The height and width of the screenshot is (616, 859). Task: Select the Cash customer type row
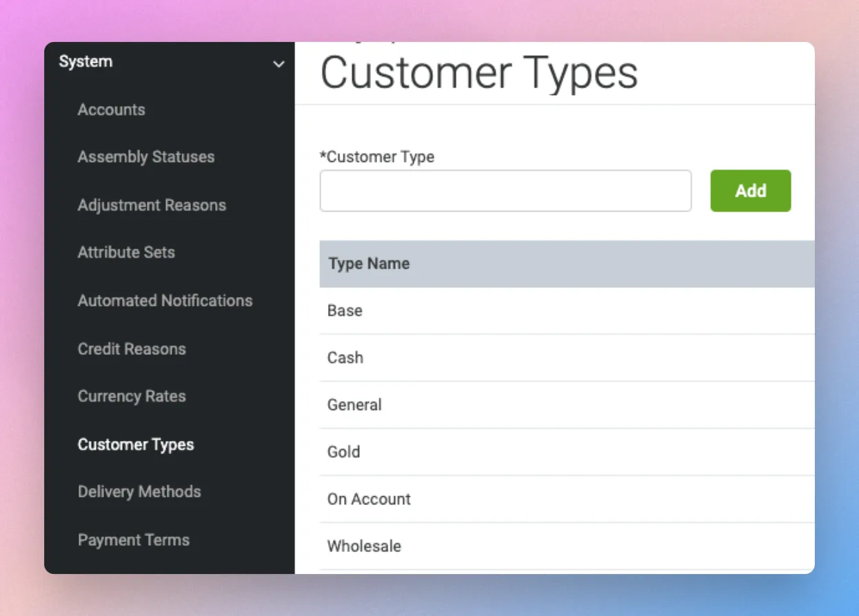[x=567, y=358]
